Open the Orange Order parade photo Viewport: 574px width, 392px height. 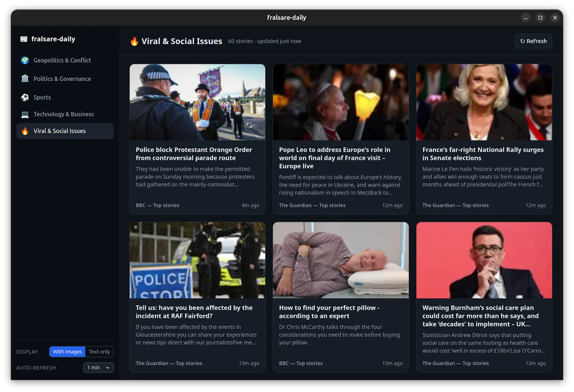197,102
